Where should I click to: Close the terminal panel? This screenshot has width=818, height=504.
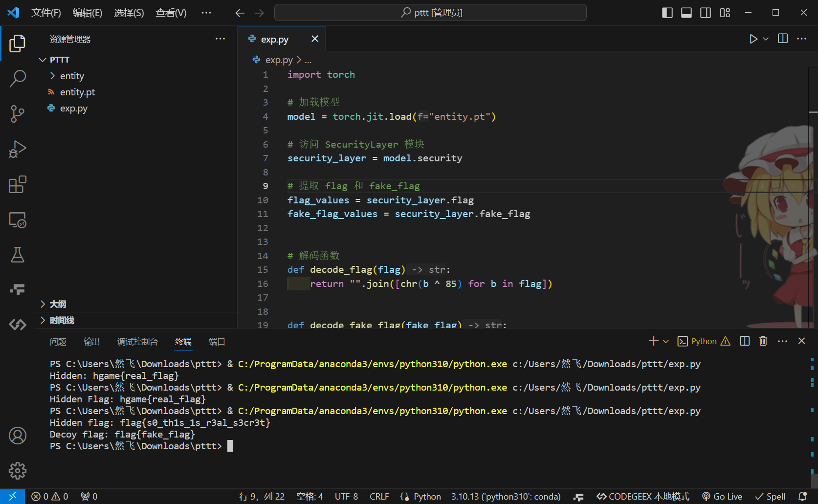(801, 341)
